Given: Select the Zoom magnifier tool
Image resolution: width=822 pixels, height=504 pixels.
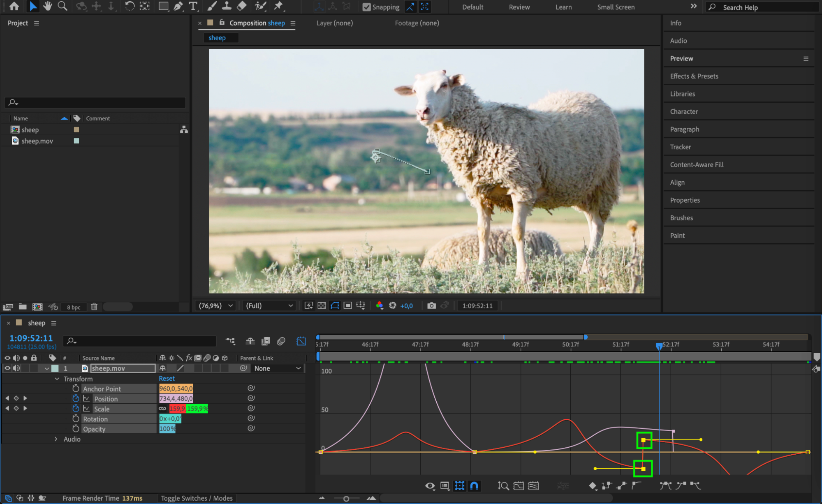Looking at the screenshot, I should click(63, 6).
